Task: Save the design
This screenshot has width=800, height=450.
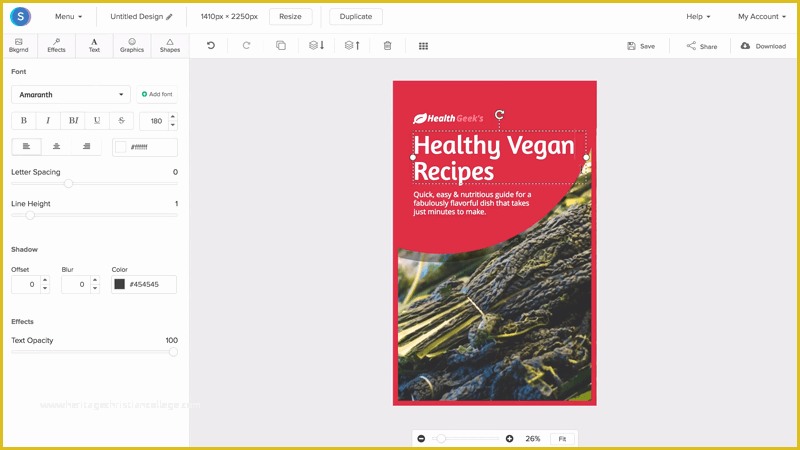Action: coord(641,46)
